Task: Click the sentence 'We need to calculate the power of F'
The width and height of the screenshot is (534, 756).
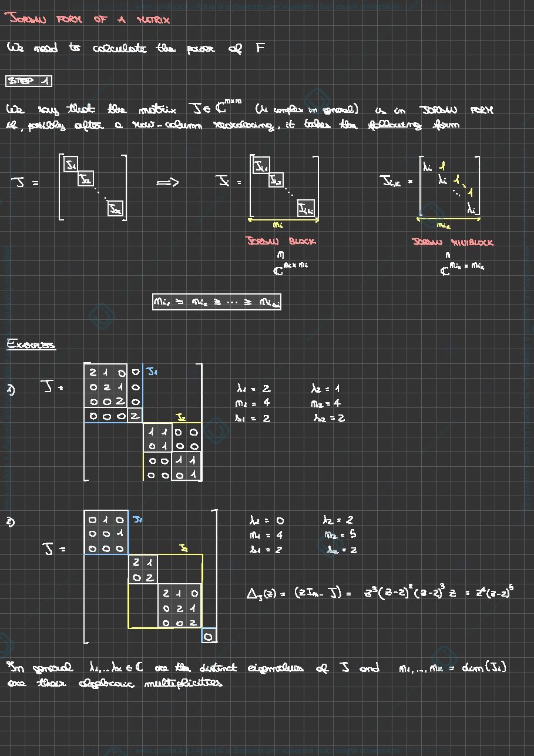Action: pyautogui.click(x=136, y=48)
